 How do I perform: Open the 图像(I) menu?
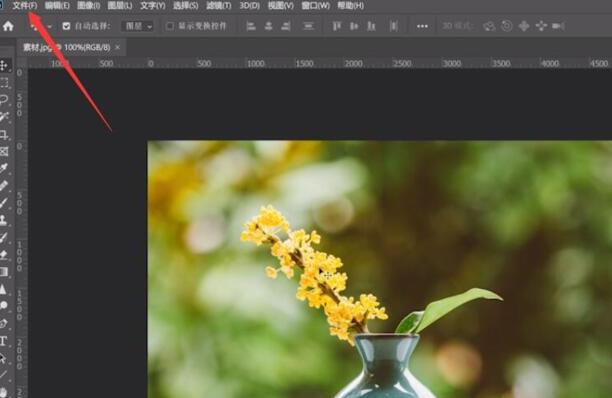[89, 5]
